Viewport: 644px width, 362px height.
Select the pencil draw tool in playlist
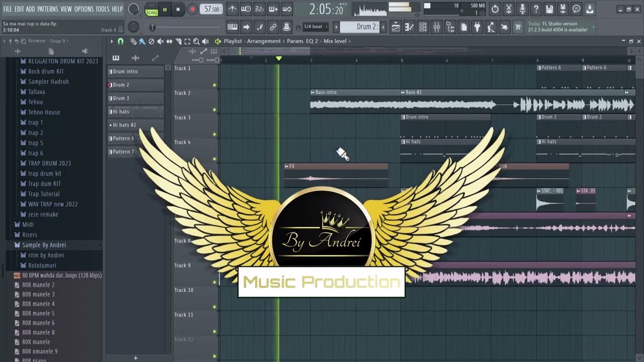coord(133,41)
